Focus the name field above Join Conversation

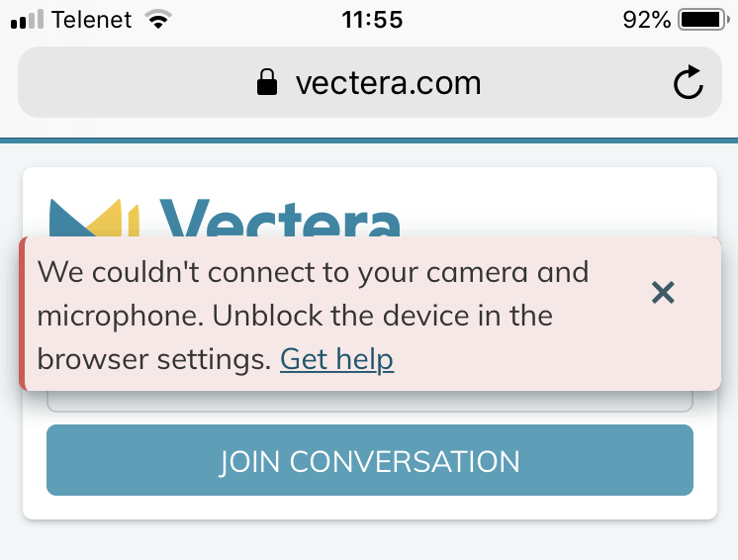pyautogui.click(x=369, y=401)
